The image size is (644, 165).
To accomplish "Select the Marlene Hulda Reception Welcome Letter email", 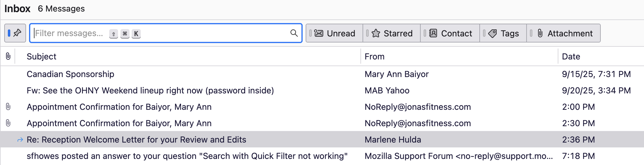I will click(136, 140).
